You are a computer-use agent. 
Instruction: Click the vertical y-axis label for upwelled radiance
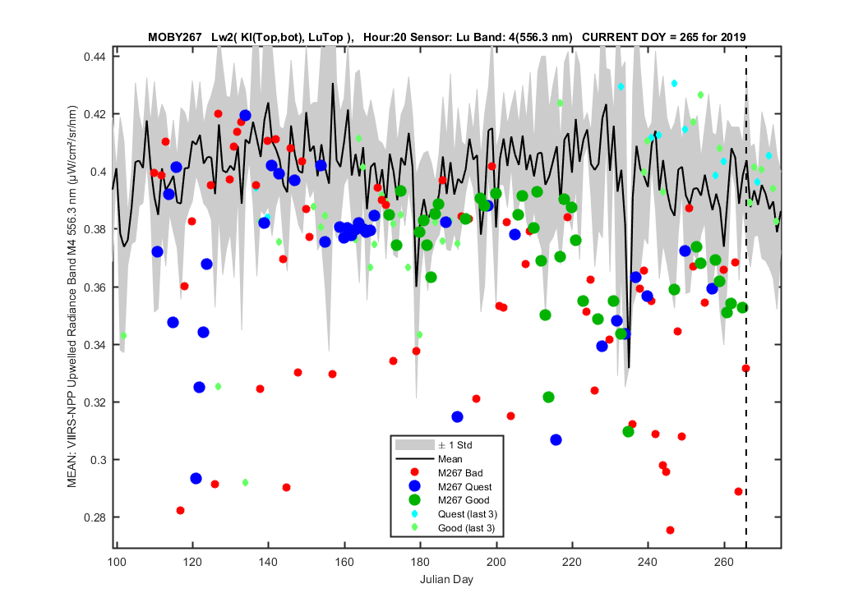[72, 297]
